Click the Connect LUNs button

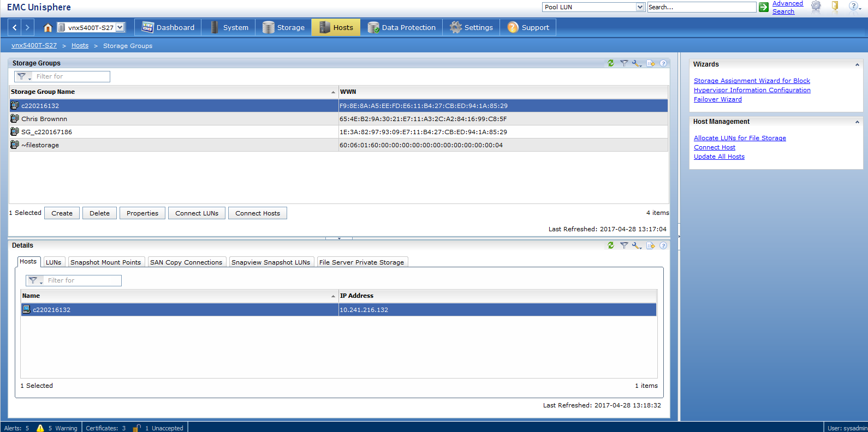pyautogui.click(x=197, y=213)
